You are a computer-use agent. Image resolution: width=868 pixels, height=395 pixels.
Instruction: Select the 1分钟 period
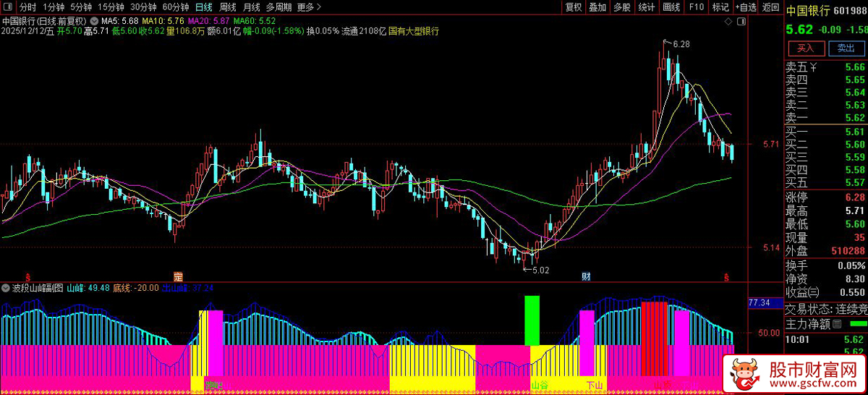54,7
